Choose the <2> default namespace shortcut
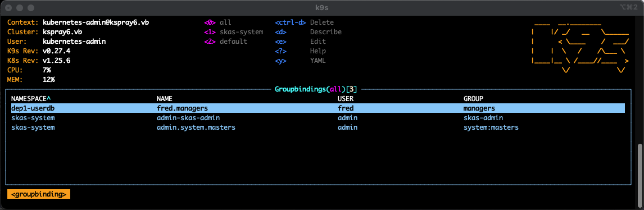Screen dimensions: 644x210 coord(226,42)
